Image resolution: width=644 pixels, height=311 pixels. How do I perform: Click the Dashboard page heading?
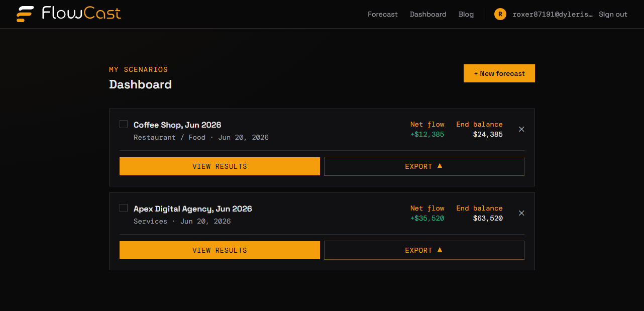[x=141, y=84]
